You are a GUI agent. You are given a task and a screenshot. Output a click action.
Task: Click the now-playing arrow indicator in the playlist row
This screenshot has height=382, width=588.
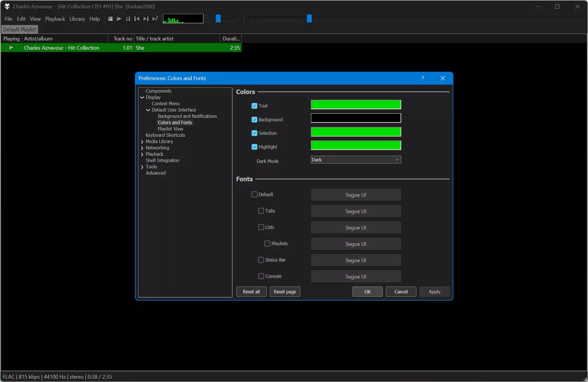coord(11,48)
